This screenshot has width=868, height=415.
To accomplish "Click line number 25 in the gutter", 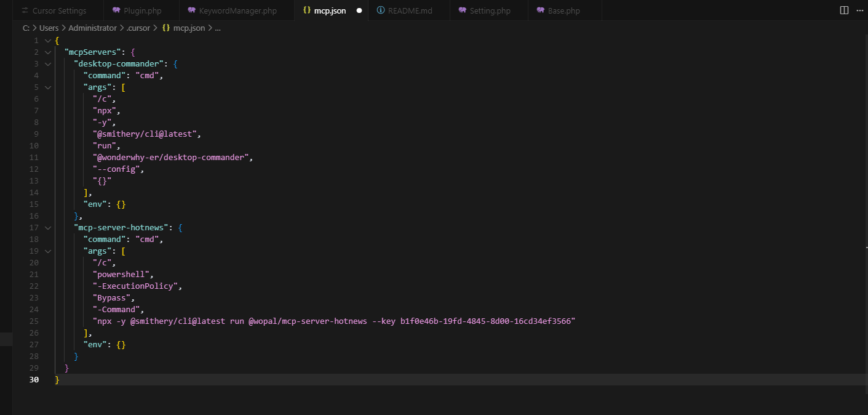I will 33,321.
